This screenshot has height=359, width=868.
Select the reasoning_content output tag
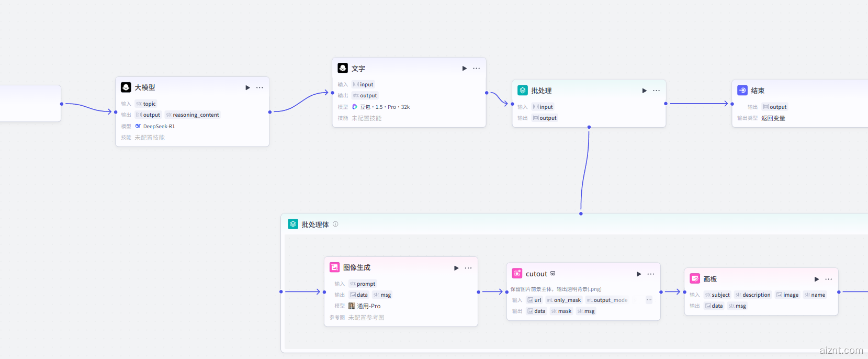click(193, 115)
